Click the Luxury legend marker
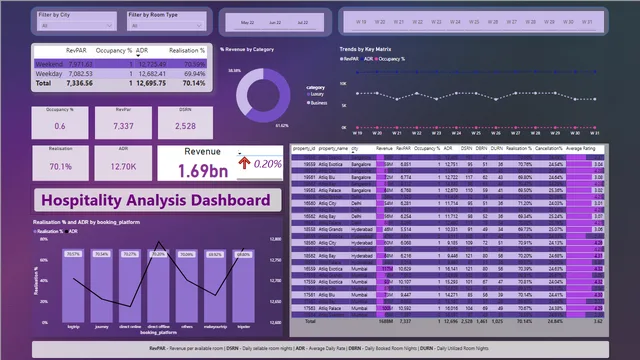Image resolution: width=640 pixels, height=360 pixels. click(x=309, y=94)
